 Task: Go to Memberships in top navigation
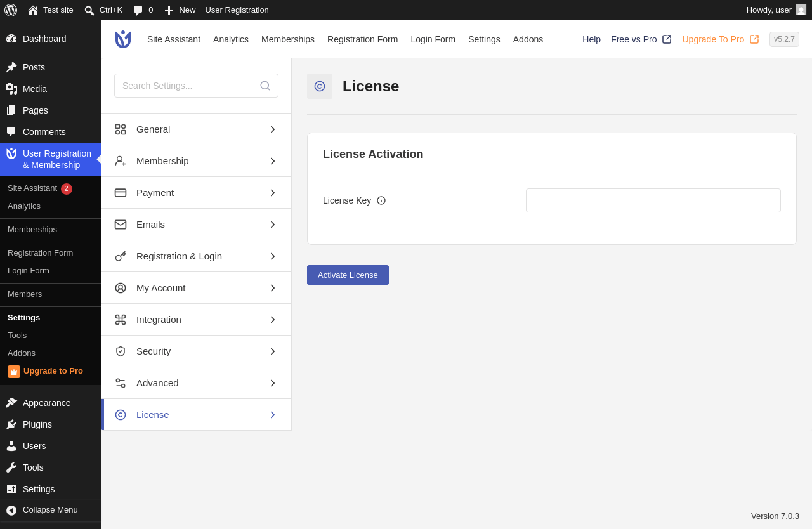click(x=288, y=39)
